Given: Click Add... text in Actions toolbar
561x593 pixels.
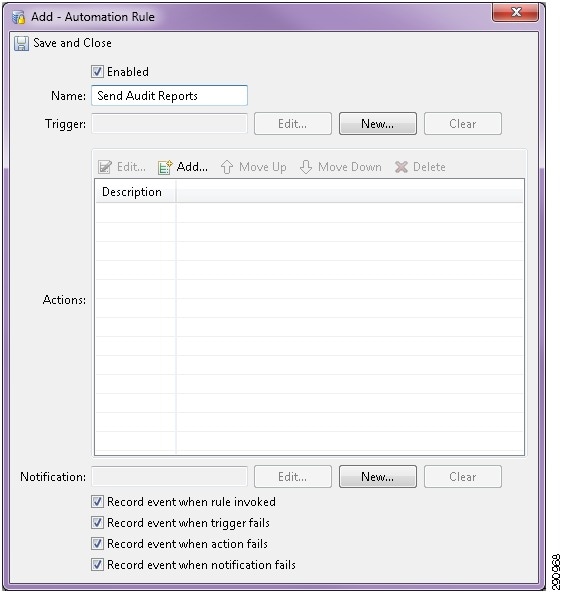Looking at the screenshot, I should click(x=192, y=167).
